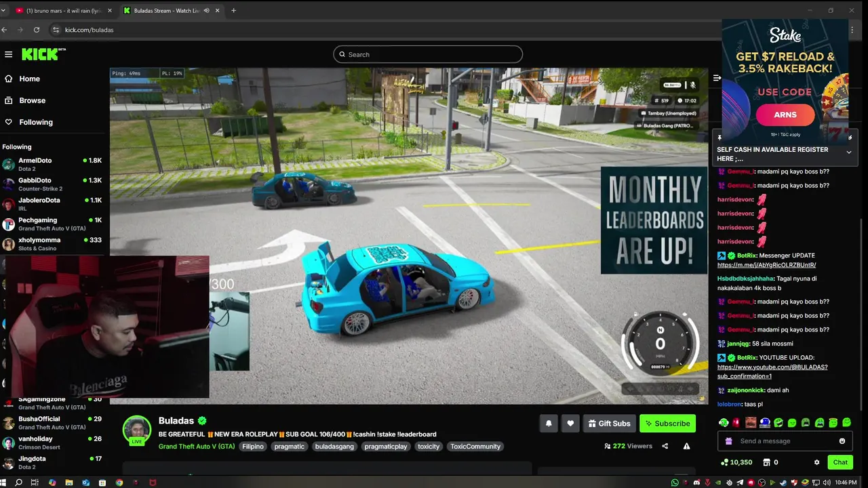Viewport: 868px width, 488px height.
Task: Open the YouTube BULADAS link in chat
Action: pos(772,371)
